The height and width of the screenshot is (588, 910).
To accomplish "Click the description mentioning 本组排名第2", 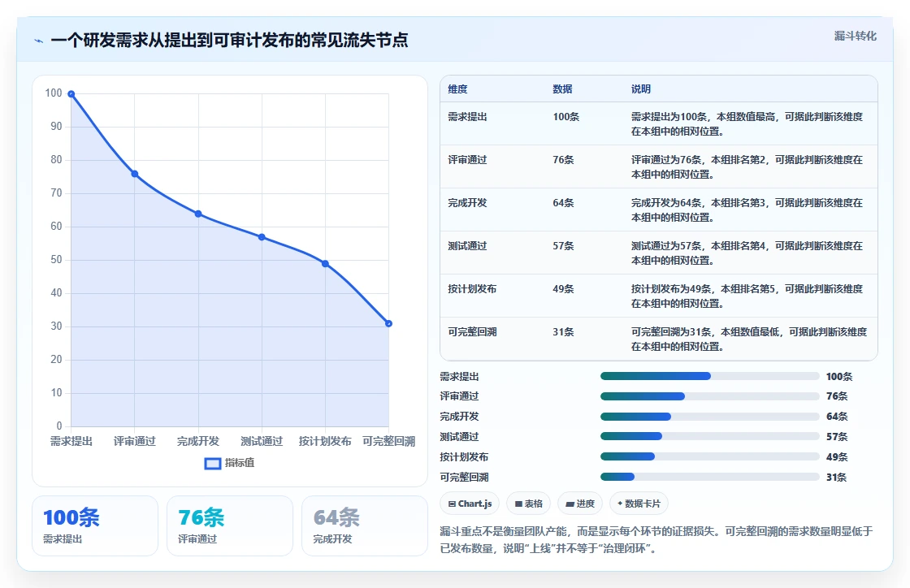I will (x=747, y=167).
